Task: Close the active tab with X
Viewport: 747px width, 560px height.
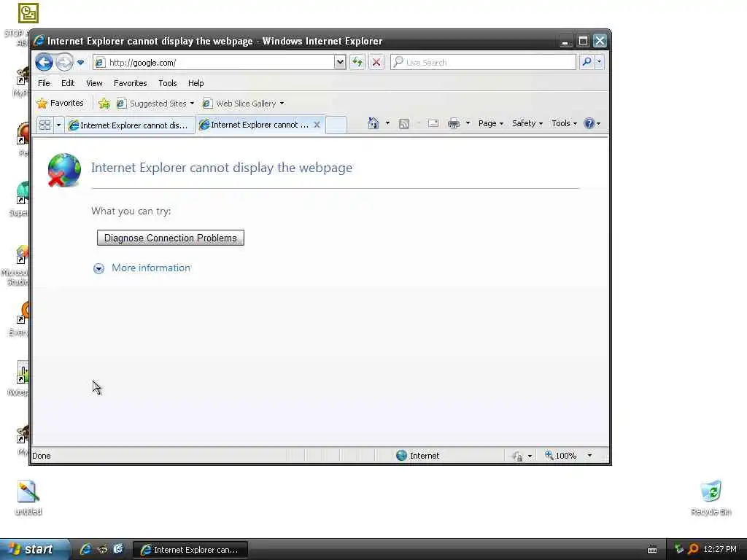Action: (317, 124)
